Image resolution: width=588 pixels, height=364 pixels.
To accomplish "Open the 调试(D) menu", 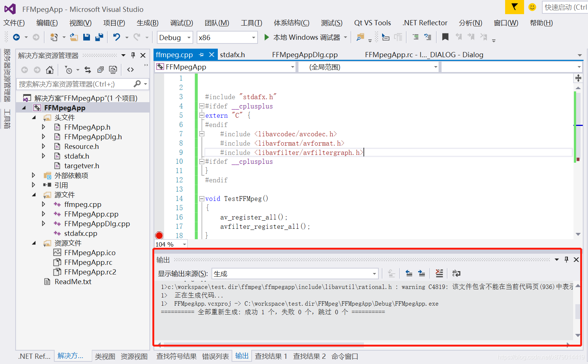I will 182,23.
